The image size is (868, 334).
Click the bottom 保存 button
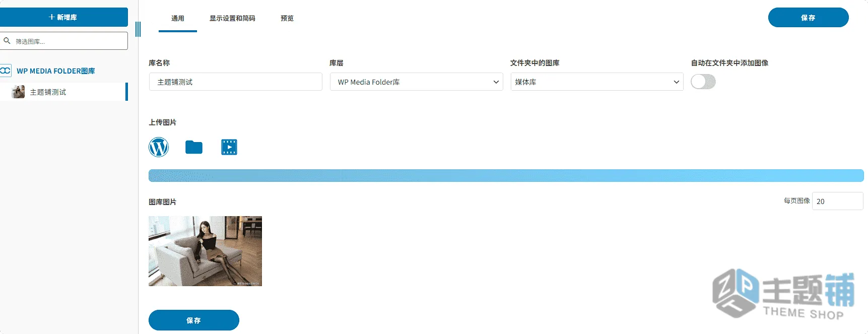[194, 320]
